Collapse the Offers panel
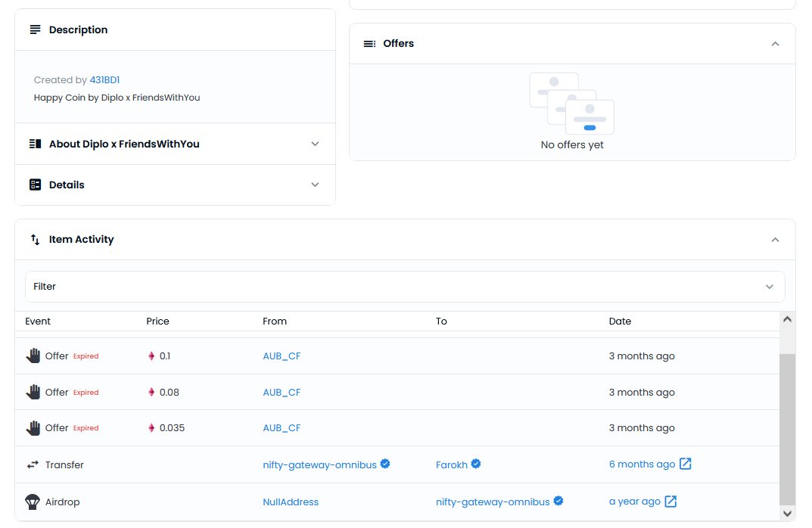 click(x=775, y=43)
